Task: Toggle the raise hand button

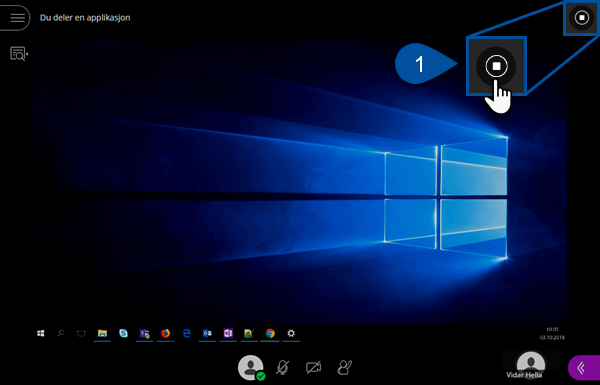Action: (x=344, y=367)
